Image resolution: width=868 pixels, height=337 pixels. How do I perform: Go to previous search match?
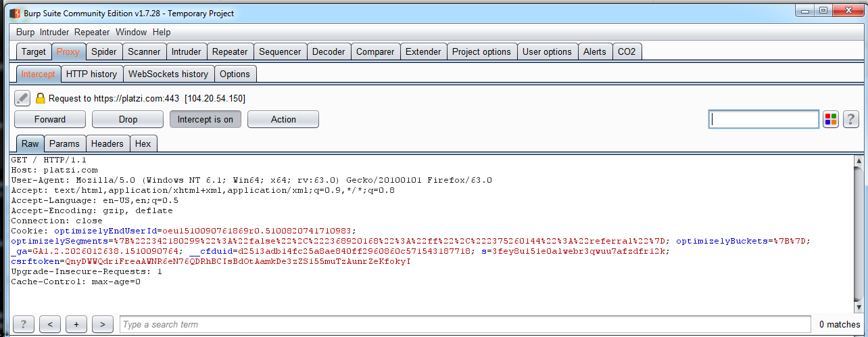click(x=50, y=324)
